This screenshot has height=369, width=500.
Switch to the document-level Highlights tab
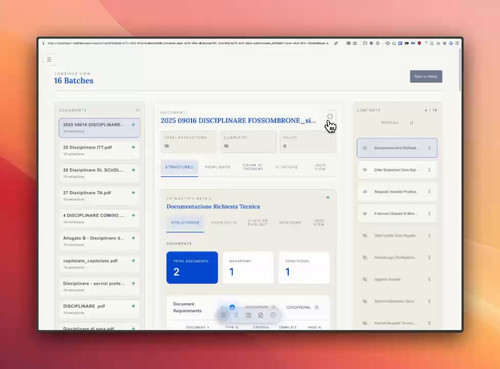click(x=217, y=167)
